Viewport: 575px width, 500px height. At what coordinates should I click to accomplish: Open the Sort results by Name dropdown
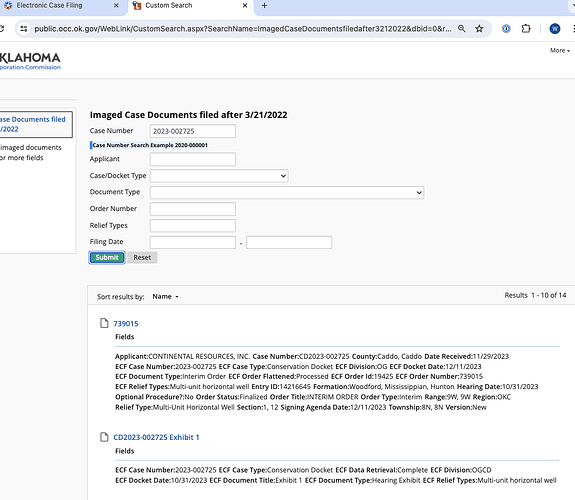(165, 296)
